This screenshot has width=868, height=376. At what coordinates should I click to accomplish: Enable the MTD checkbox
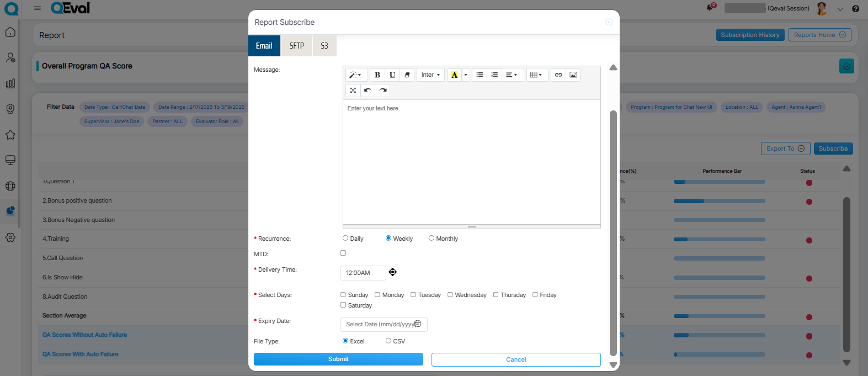(343, 253)
